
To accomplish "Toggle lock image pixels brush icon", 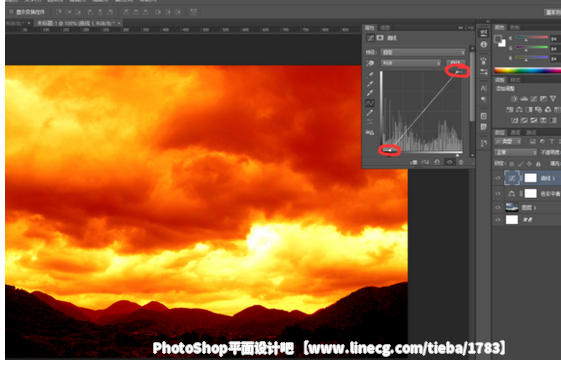I will point(521,164).
